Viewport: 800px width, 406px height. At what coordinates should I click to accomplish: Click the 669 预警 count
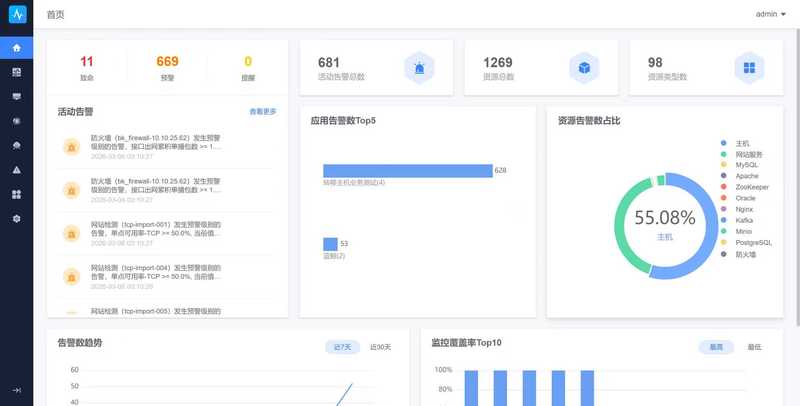167,67
